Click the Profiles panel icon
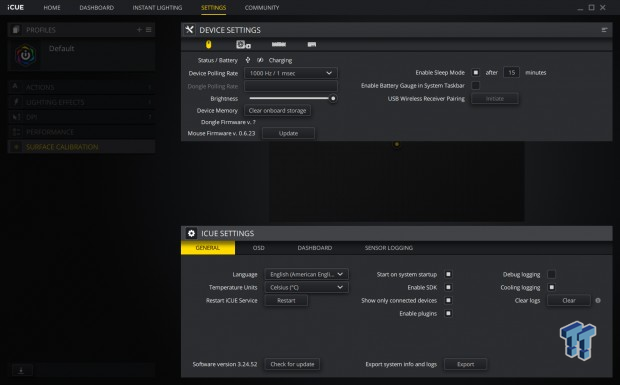 click(16, 30)
